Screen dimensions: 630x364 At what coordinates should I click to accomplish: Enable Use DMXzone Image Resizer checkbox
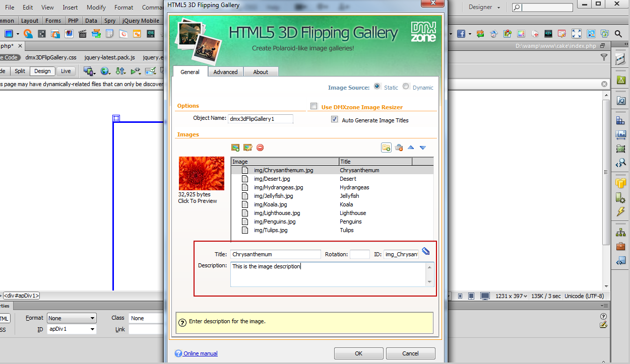point(314,106)
